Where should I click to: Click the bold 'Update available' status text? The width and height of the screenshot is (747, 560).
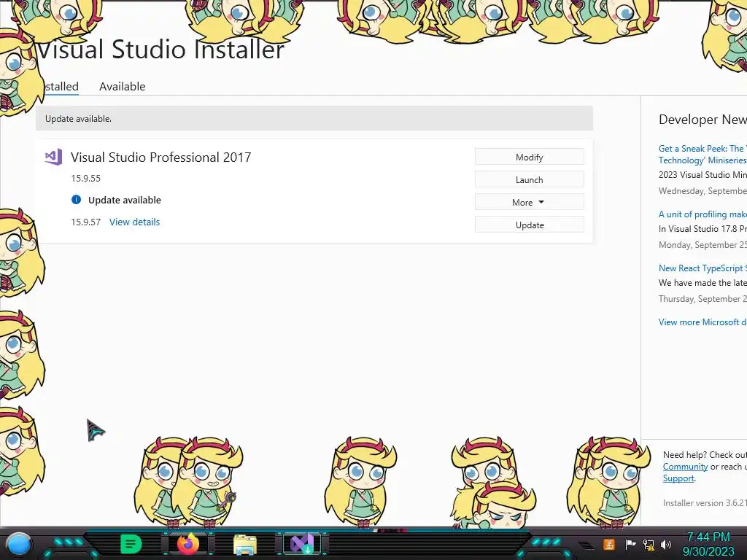(x=124, y=200)
